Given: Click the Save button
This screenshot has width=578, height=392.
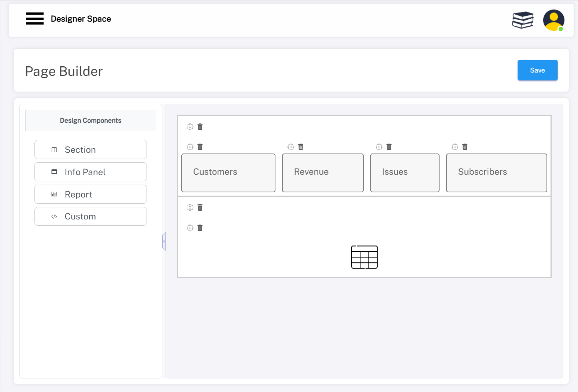Looking at the screenshot, I should pyautogui.click(x=537, y=70).
